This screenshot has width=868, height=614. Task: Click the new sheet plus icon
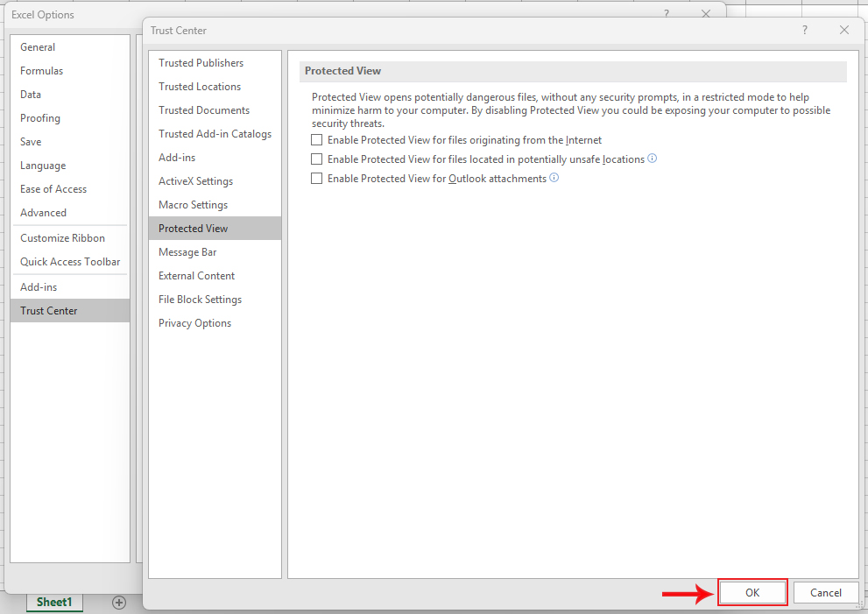tap(119, 603)
